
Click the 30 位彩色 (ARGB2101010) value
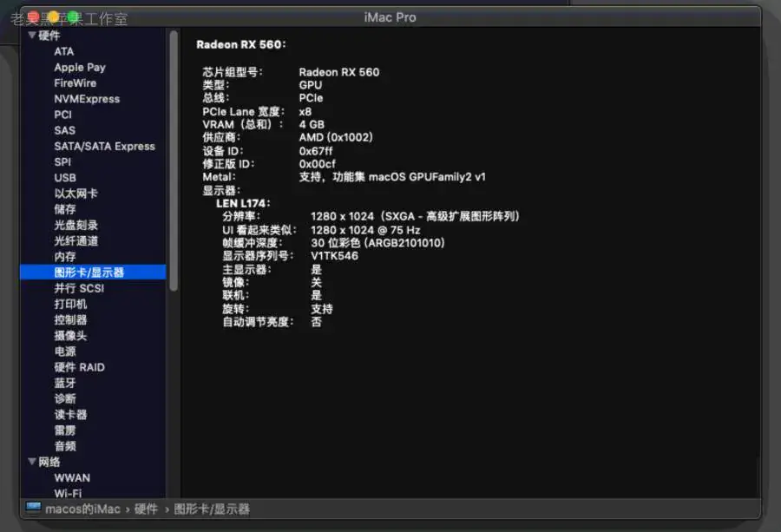point(377,243)
